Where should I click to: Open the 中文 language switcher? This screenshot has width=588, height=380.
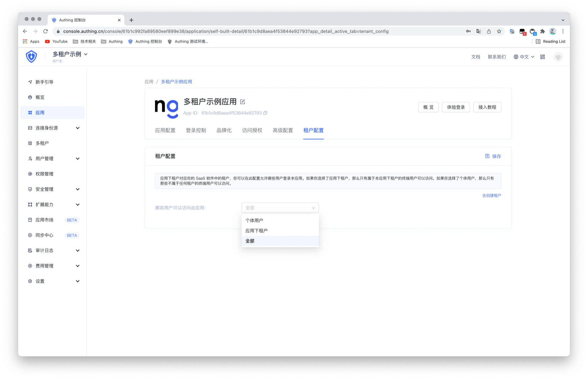point(524,57)
